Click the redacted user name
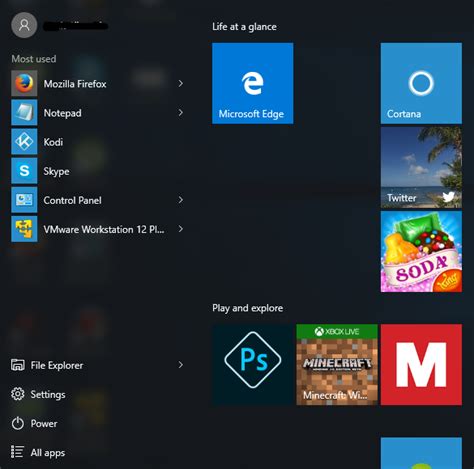 pos(76,26)
